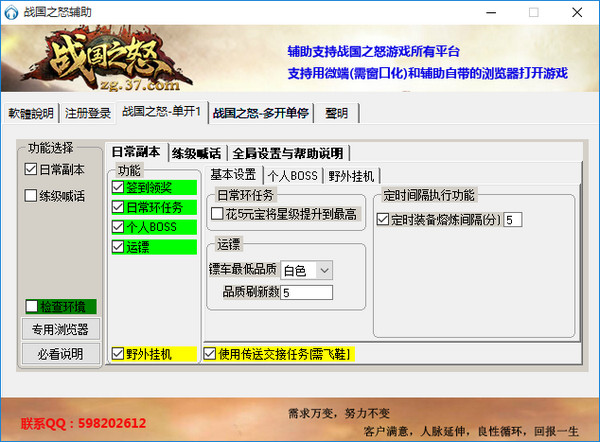Toggle the 签到领奖 checkbox

tap(118, 188)
